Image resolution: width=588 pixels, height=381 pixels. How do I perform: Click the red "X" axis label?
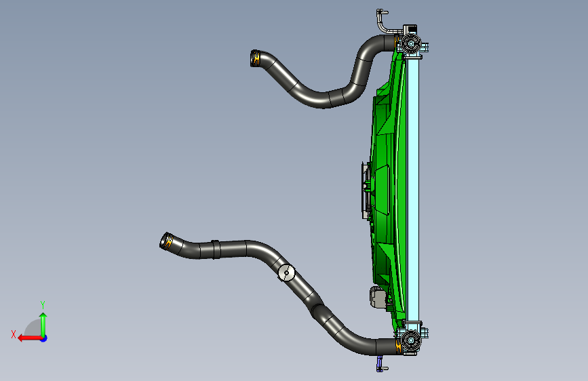(14, 334)
